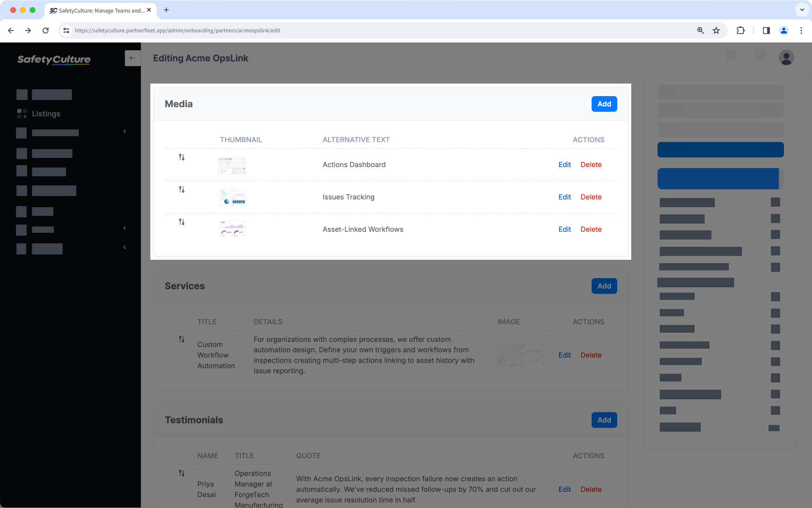Add a new Media item
The width and height of the screenshot is (812, 508).
coord(604,104)
